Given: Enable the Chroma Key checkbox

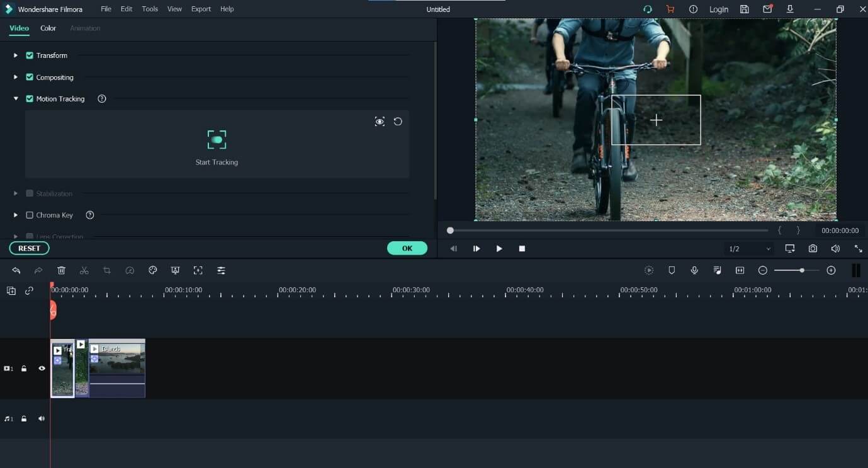Looking at the screenshot, I should (30, 215).
